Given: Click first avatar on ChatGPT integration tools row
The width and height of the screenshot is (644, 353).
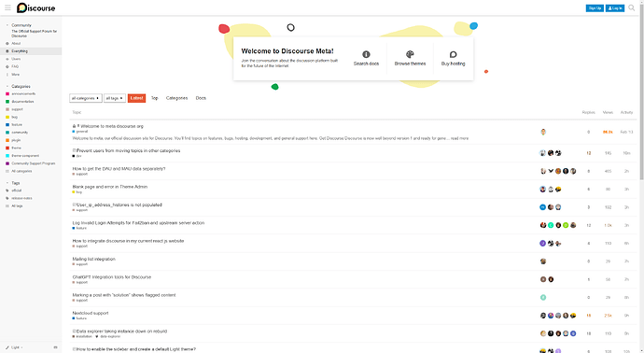Looking at the screenshot, I should tap(543, 279).
